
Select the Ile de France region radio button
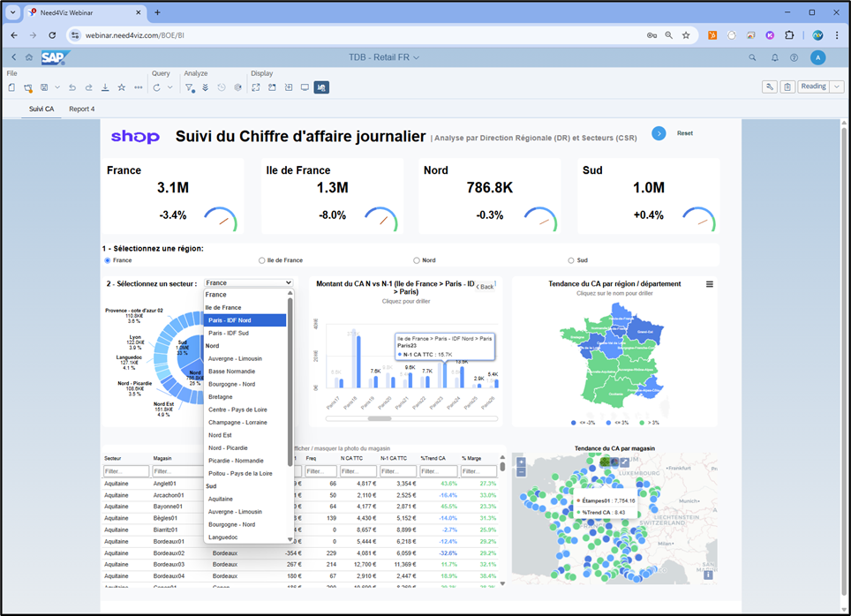(x=262, y=260)
